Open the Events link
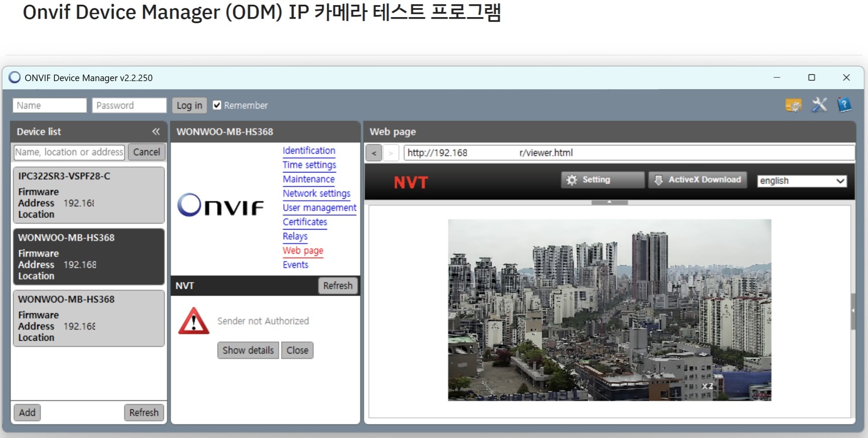The image size is (868, 438). [295, 265]
